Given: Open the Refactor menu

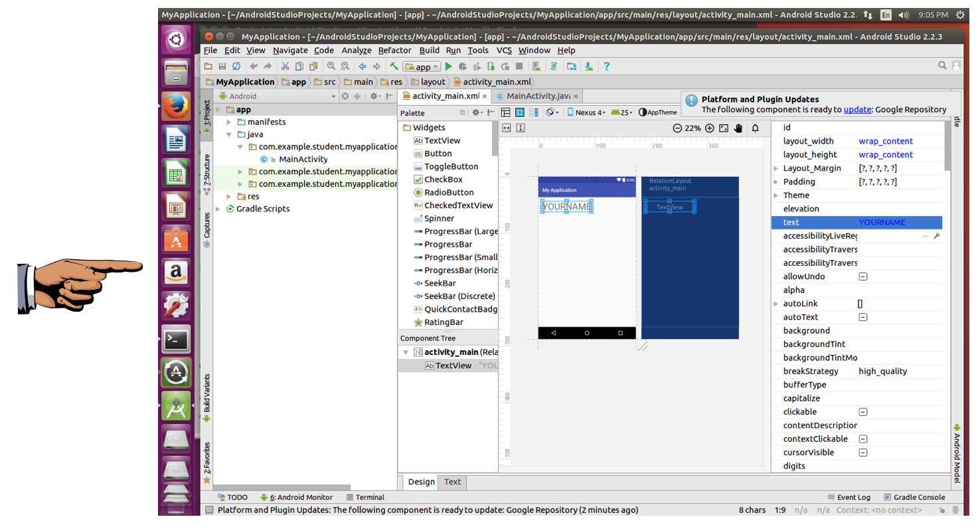Looking at the screenshot, I should click(394, 50).
